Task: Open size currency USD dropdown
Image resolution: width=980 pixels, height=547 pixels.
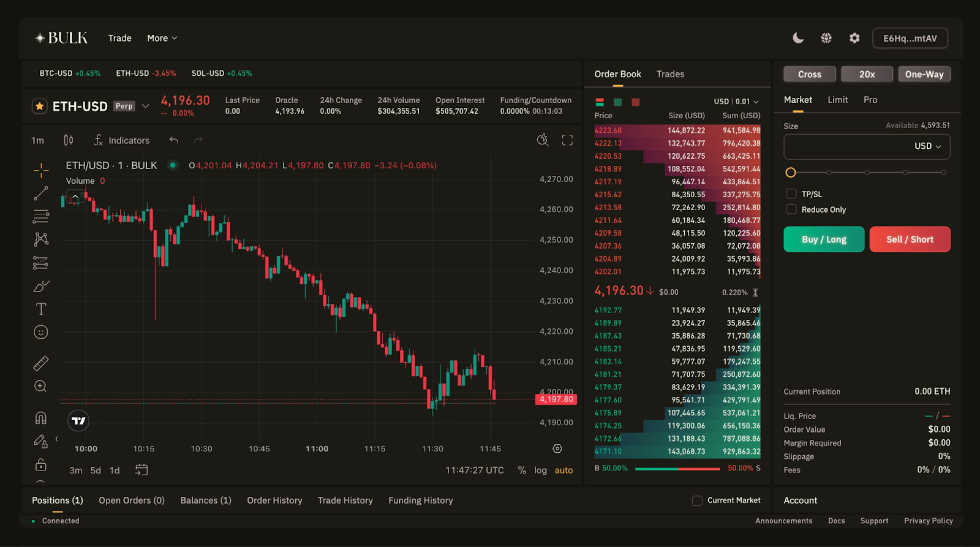Action: click(927, 146)
